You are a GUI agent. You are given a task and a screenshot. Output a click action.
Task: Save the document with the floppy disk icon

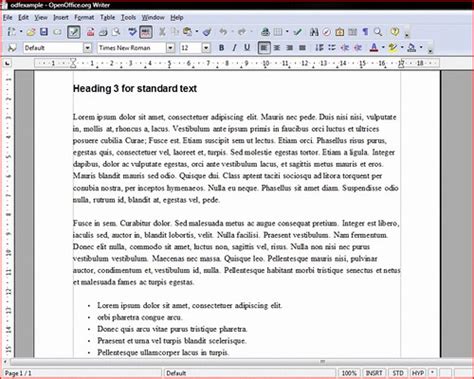point(44,32)
